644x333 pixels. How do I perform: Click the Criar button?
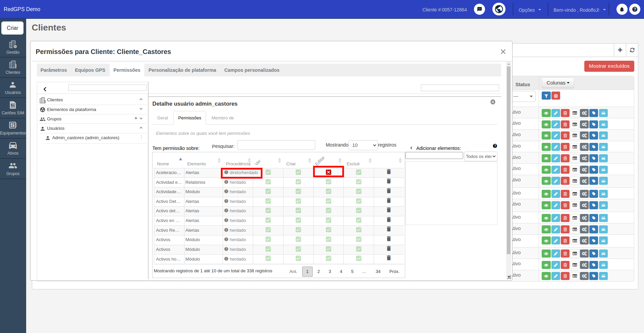pyautogui.click(x=12, y=28)
